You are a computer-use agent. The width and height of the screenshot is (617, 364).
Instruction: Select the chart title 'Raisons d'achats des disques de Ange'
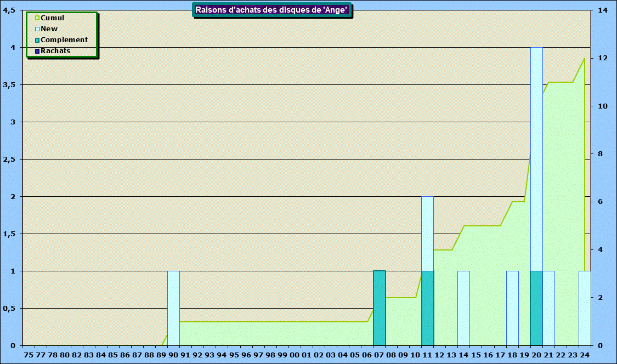tap(272, 10)
